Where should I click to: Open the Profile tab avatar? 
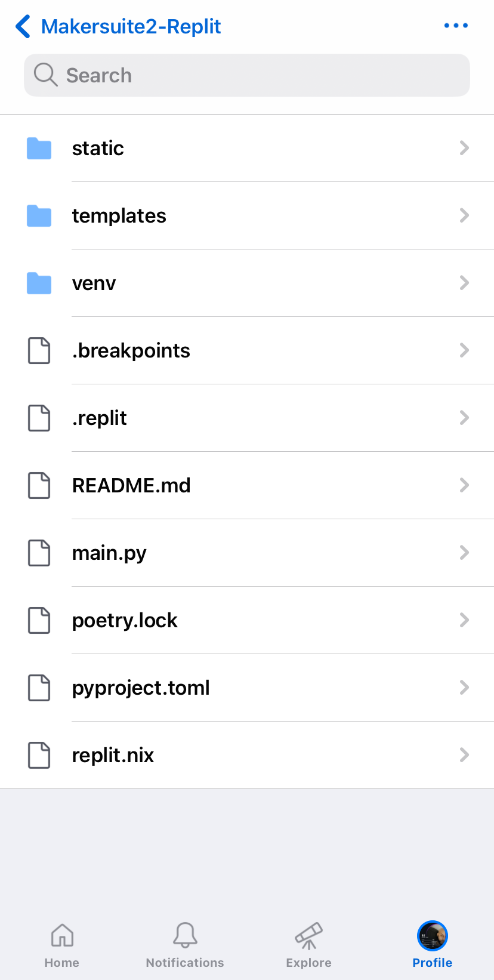click(x=433, y=936)
